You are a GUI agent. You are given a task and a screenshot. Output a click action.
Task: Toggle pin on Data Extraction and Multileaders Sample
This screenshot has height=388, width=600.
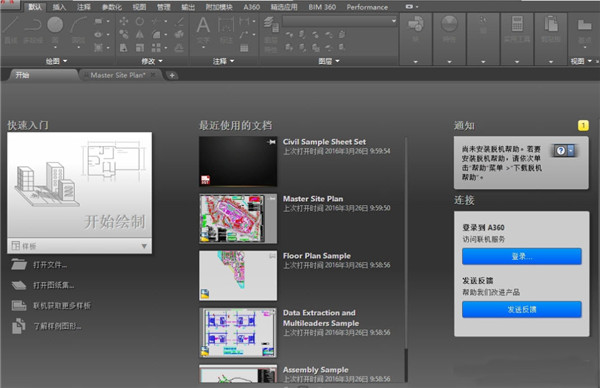pyautogui.click(x=272, y=313)
